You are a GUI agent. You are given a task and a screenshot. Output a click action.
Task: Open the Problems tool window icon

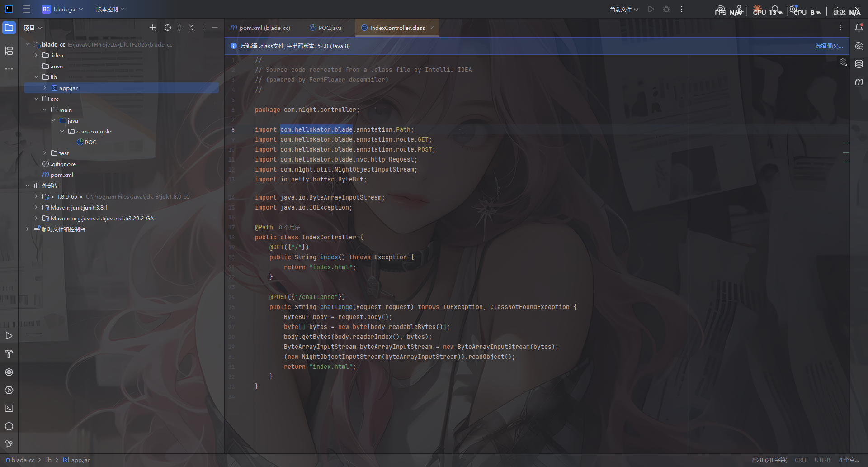click(9, 426)
